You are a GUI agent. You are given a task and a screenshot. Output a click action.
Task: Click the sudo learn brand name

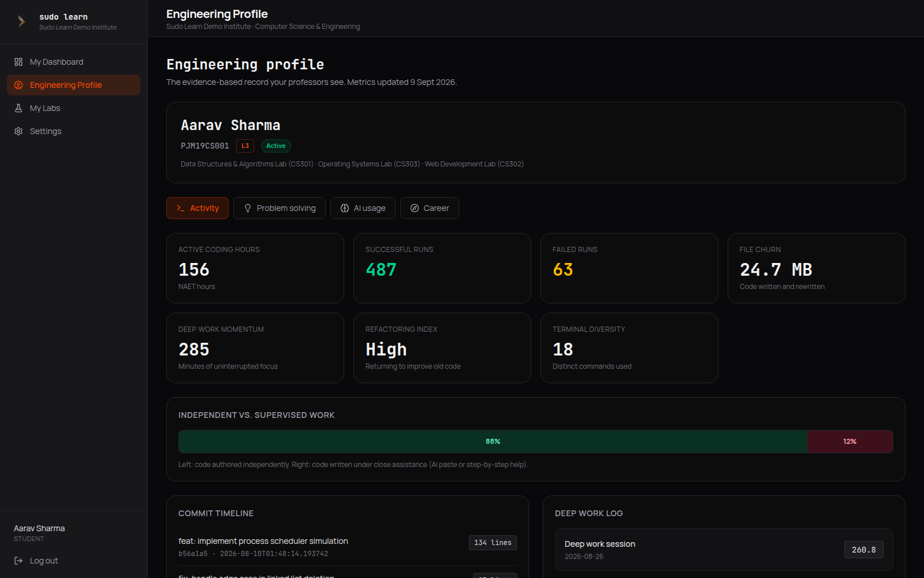pos(64,17)
